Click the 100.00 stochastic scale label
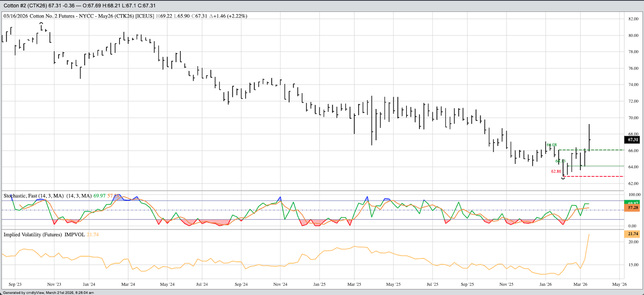The image size is (644, 295). point(634,195)
